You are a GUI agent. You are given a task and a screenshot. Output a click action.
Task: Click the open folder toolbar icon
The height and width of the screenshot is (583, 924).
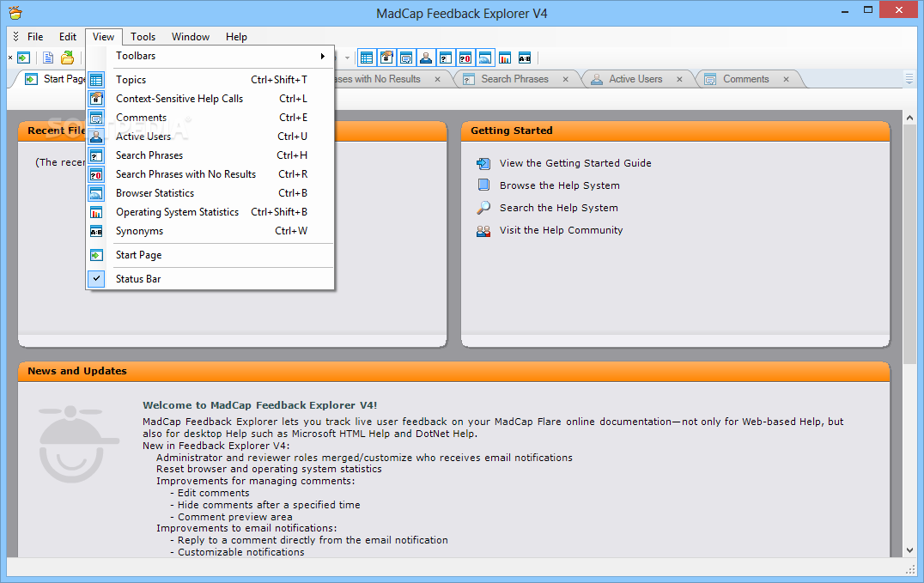click(x=68, y=58)
